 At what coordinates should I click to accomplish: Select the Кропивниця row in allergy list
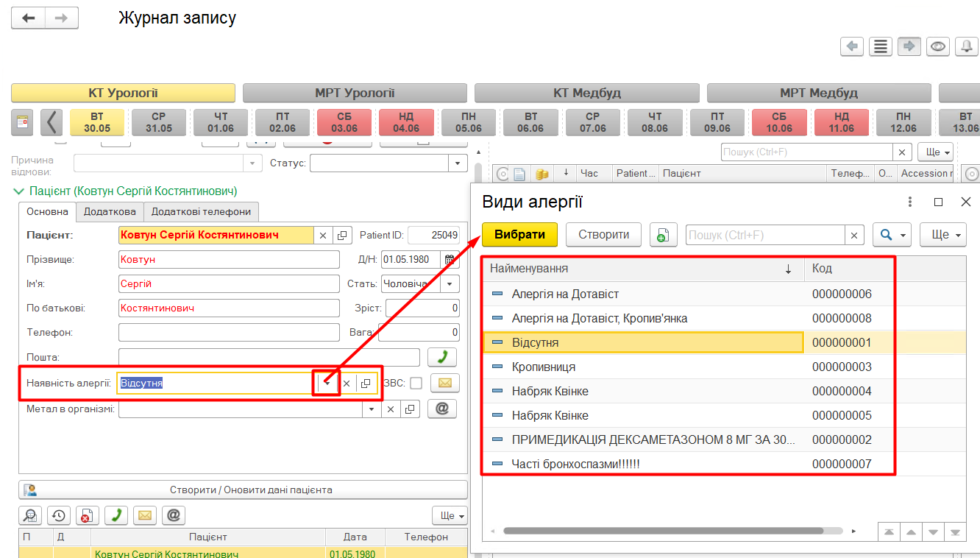tap(544, 367)
